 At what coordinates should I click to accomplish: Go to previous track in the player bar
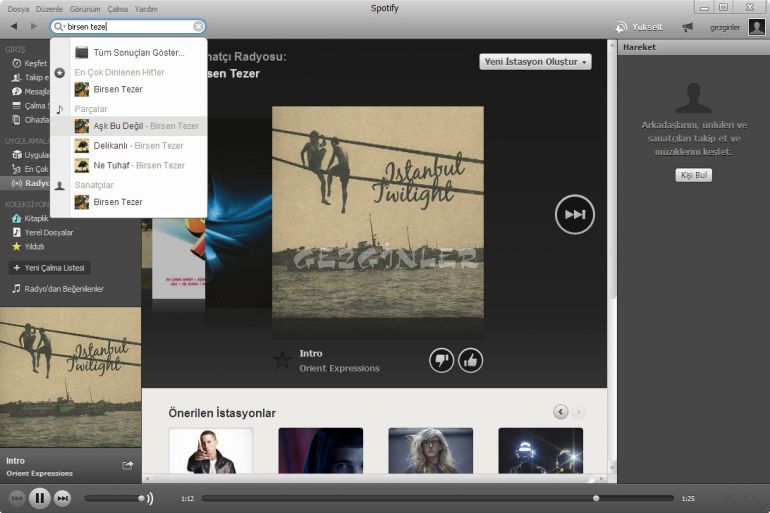pyautogui.click(x=16, y=498)
